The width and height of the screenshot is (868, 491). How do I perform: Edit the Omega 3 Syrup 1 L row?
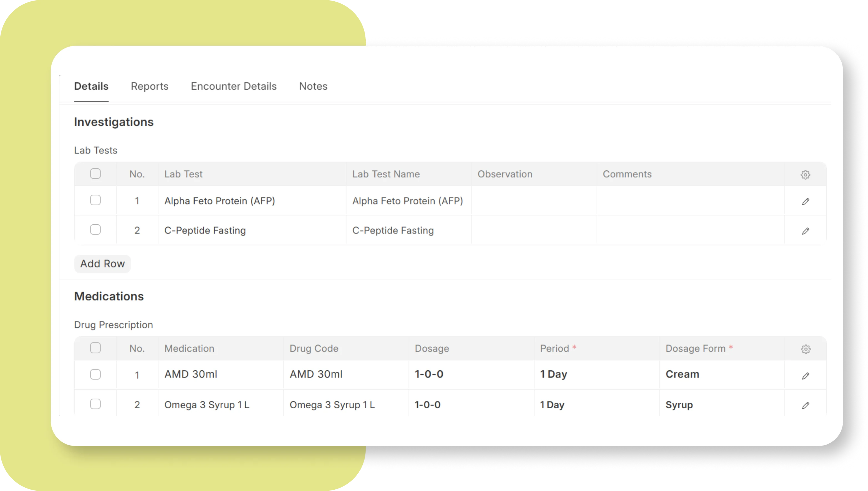tap(806, 405)
